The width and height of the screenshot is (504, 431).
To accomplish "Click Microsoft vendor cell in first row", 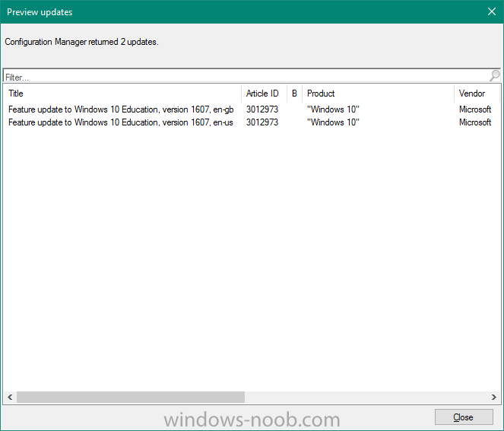I will click(475, 109).
